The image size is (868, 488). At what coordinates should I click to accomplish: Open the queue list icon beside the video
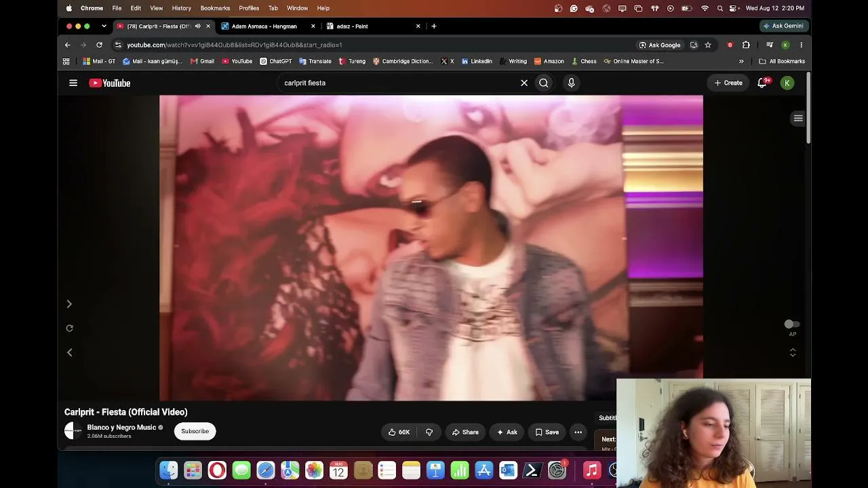coord(798,118)
